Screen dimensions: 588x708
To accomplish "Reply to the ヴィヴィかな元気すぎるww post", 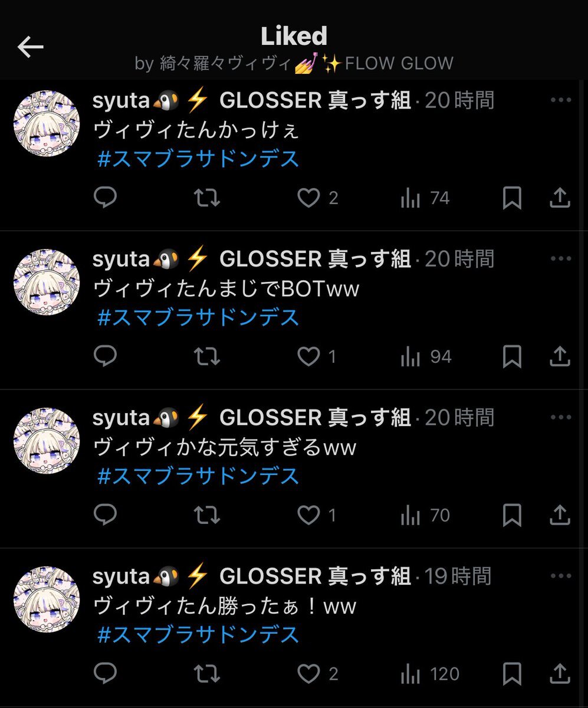I will (x=106, y=515).
